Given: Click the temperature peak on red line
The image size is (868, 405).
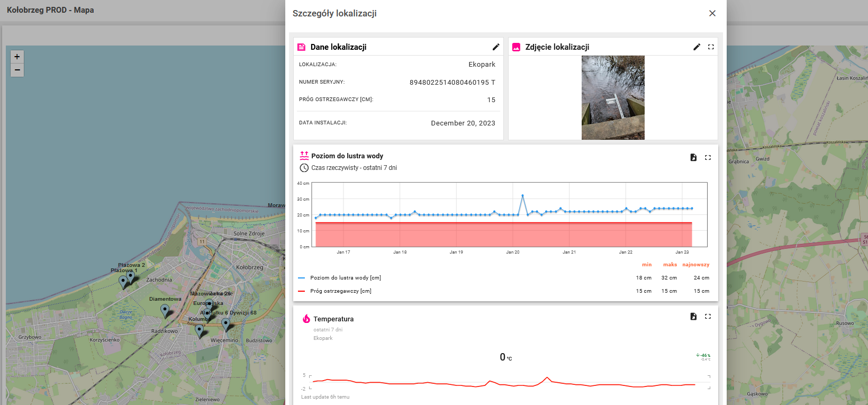Looking at the screenshot, I should (547, 377).
